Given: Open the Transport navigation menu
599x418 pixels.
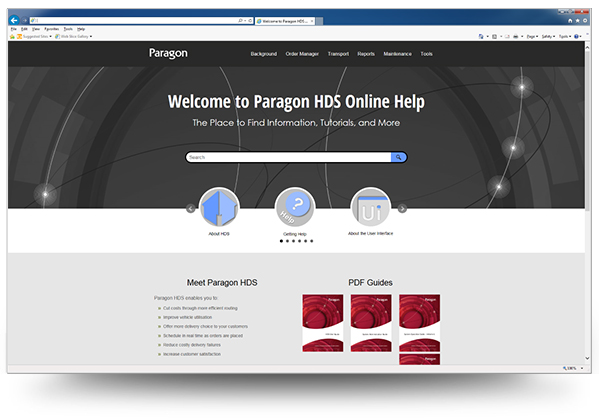Looking at the screenshot, I should pyautogui.click(x=338, y=54).
